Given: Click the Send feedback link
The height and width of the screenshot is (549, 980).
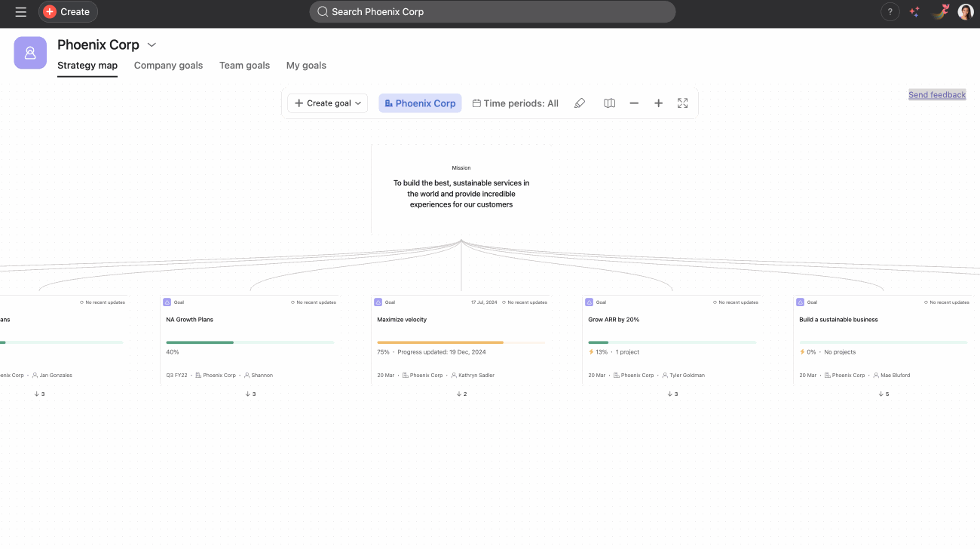Looking at the screenshot, I should point(936,95).
